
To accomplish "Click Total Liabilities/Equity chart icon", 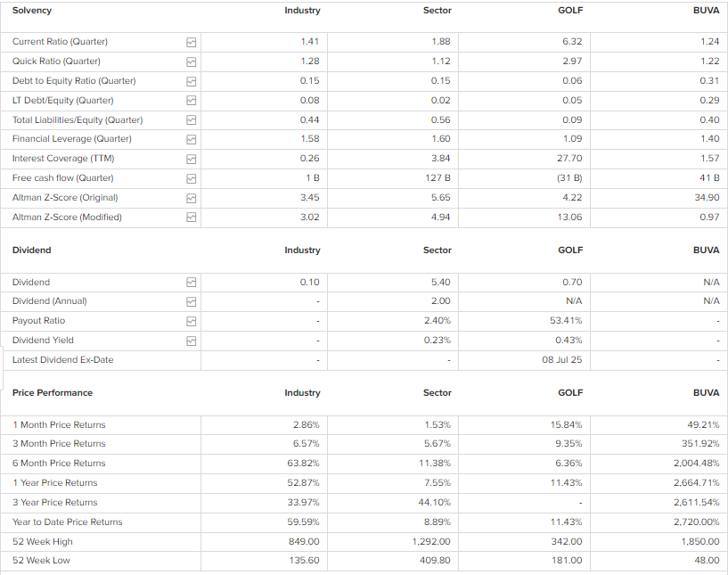I will point(191,120).
